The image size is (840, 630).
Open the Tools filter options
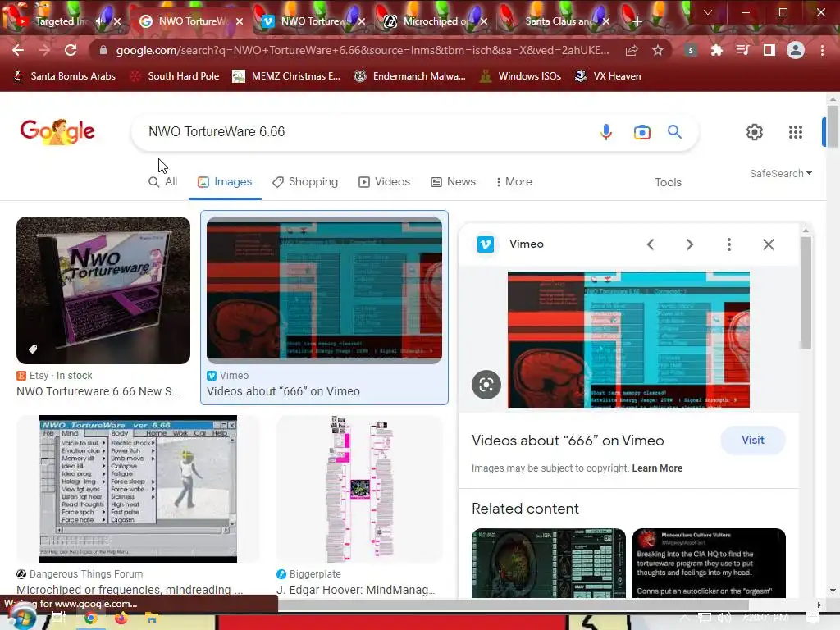(668, 182)
